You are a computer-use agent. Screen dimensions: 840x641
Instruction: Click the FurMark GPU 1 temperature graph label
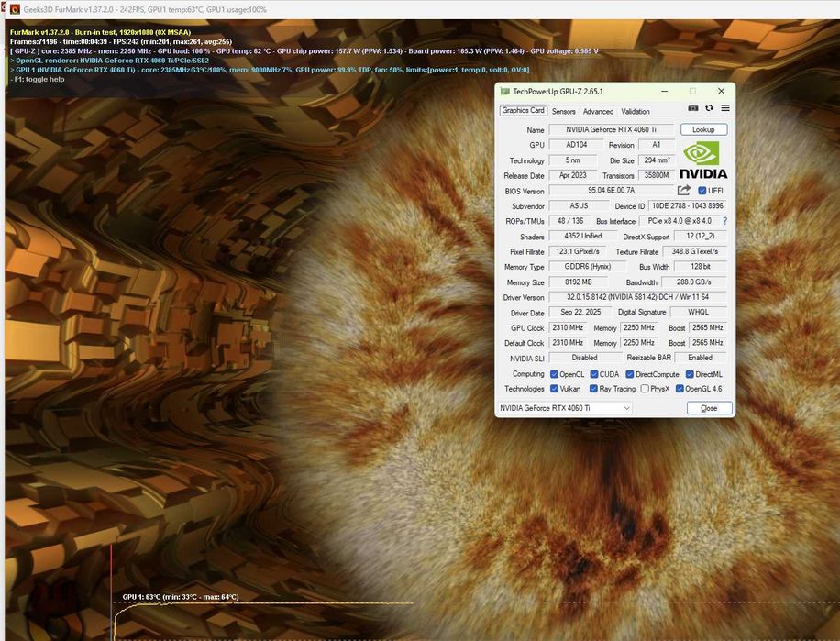coord(181,597)
